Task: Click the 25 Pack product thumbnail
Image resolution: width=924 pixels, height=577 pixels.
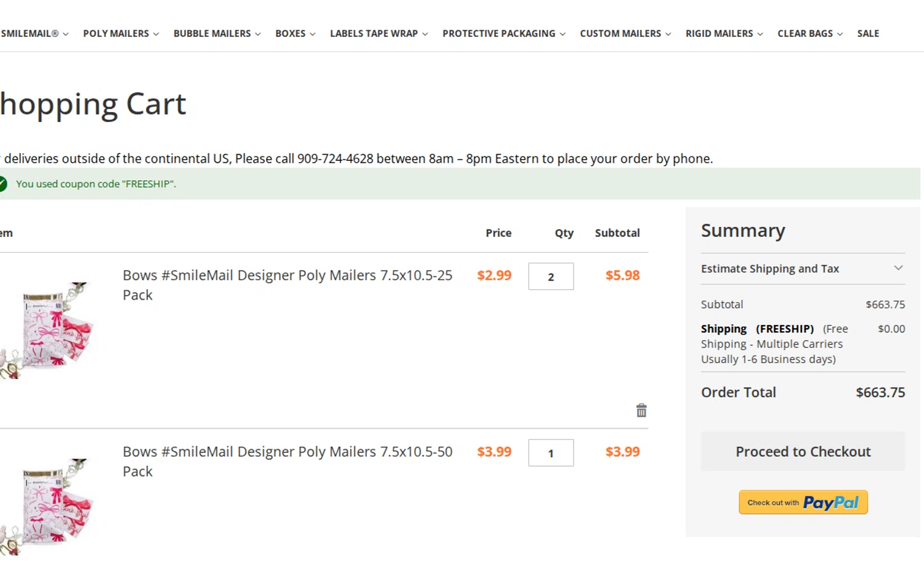Action: pyautogui.click(x=48, y=330)
